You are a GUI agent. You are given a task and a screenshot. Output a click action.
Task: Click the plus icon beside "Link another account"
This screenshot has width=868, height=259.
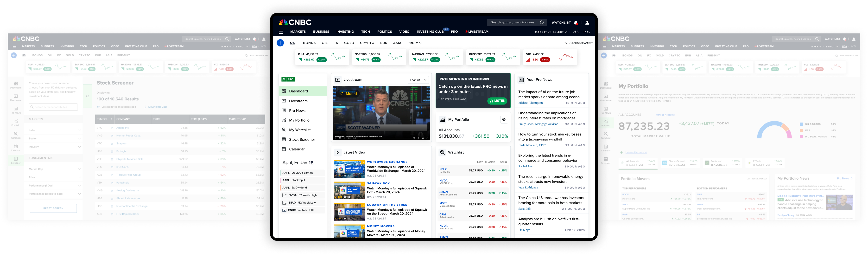(x=621, y=152)
